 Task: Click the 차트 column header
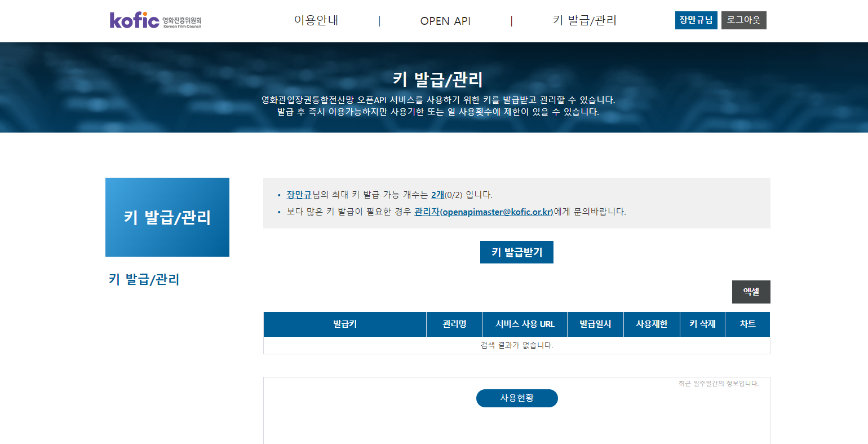(748, 324)
